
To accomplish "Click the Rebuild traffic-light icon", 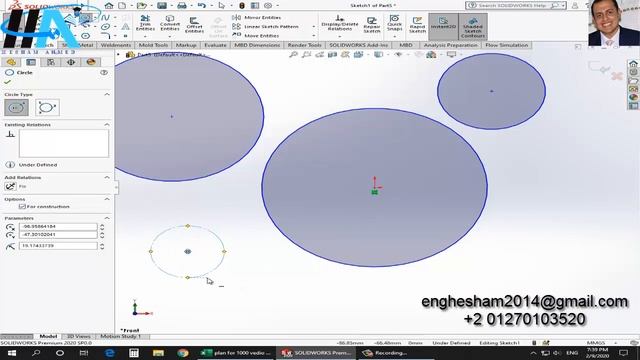I will pos(242,5).
